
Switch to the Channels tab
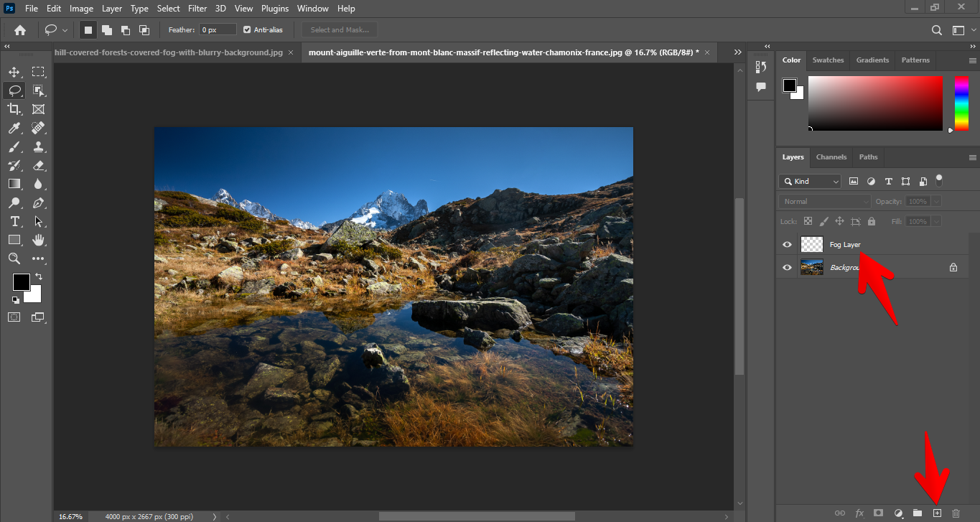(831, 157)
